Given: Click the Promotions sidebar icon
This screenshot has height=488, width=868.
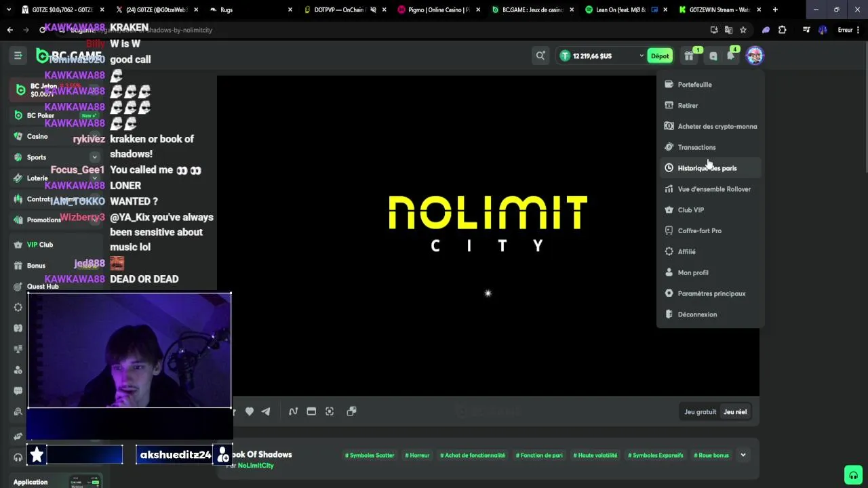Looking at the screenshot, I should pyautogui.click(x=18, y=220).
